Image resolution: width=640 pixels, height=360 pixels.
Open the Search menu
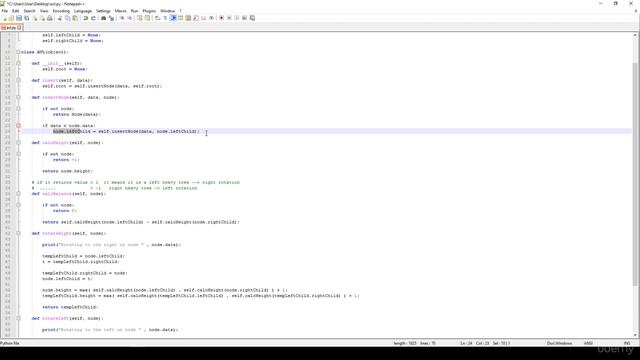(x=29, y=11)
